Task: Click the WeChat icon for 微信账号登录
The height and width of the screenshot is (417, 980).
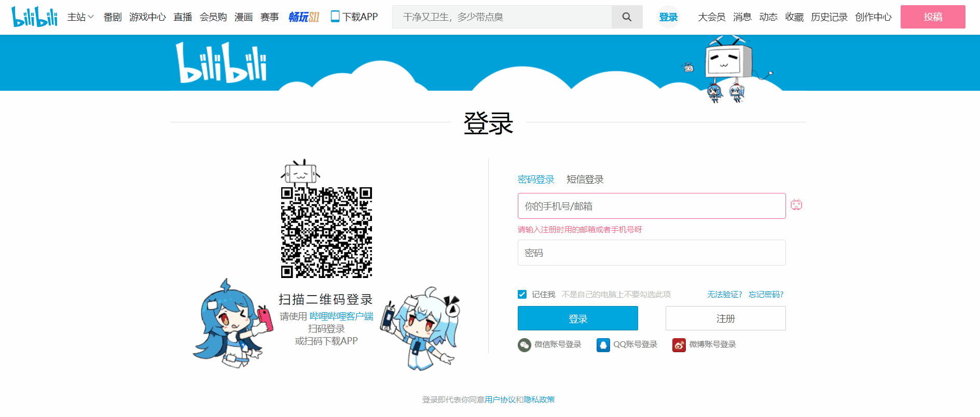Action: pos(524,345)
